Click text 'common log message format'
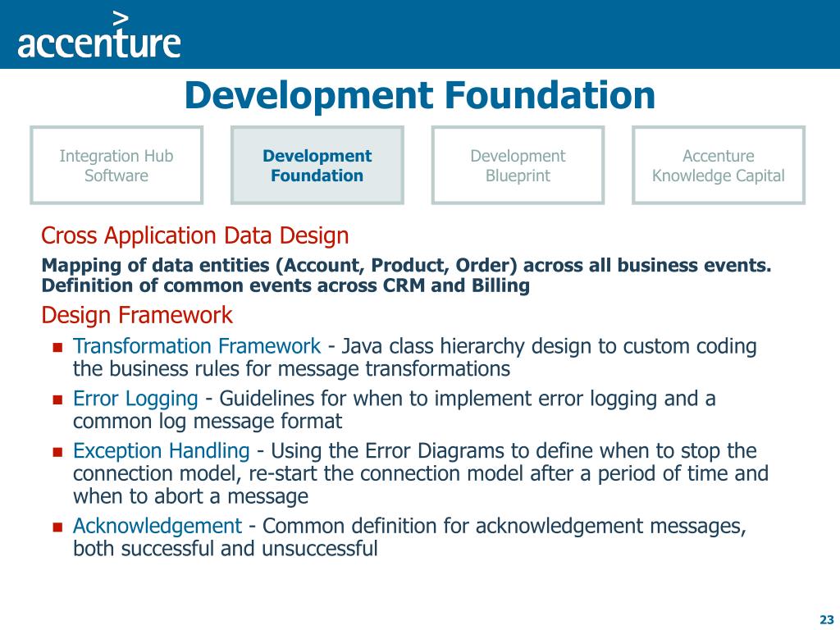This screenshot has width=840, height=630. pos(208,422)
